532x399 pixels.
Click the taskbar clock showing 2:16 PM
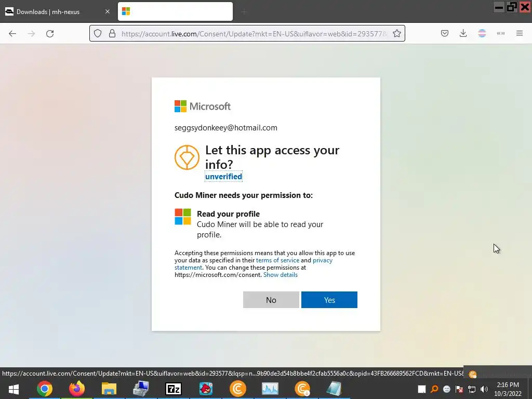point(508,389)
